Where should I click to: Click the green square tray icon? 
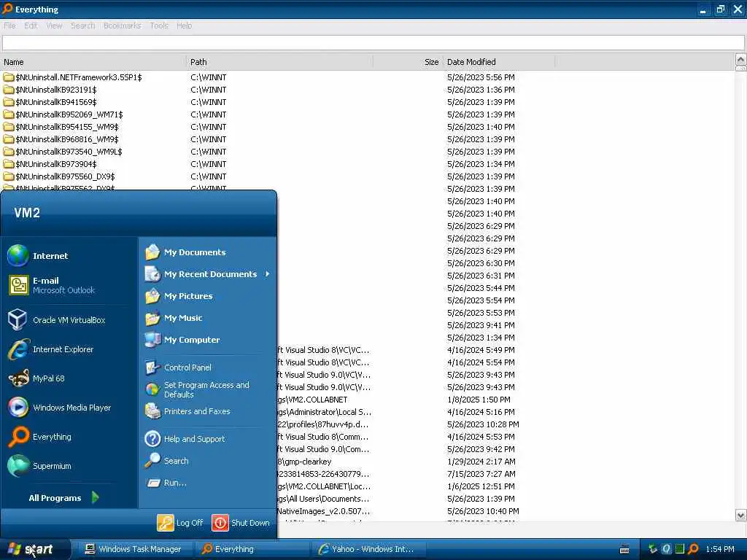680,549
